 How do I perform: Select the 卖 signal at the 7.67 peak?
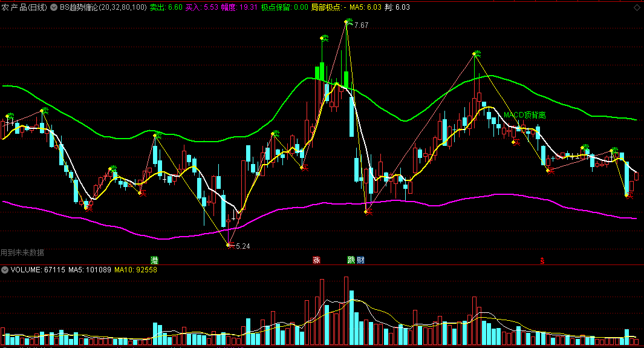349,21
